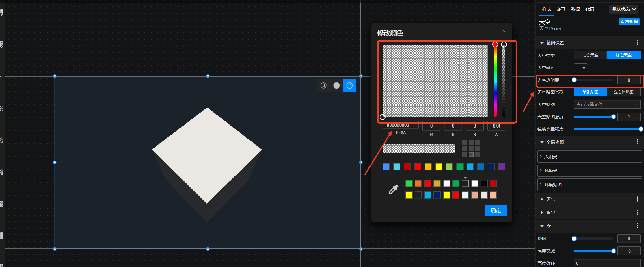The height and width of the screenshot is (267, 644).
Task: Select the solid sphere shading icon
Action: (x=336, y=86)
